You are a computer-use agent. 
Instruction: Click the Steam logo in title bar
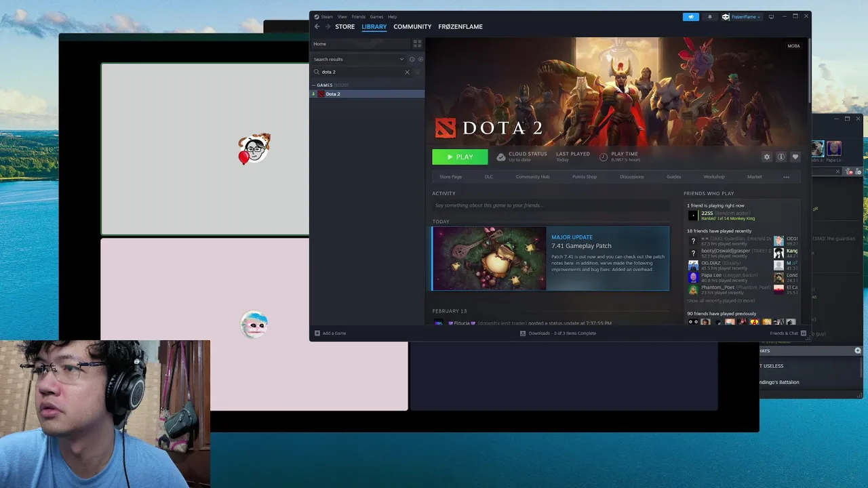[317, 17]
